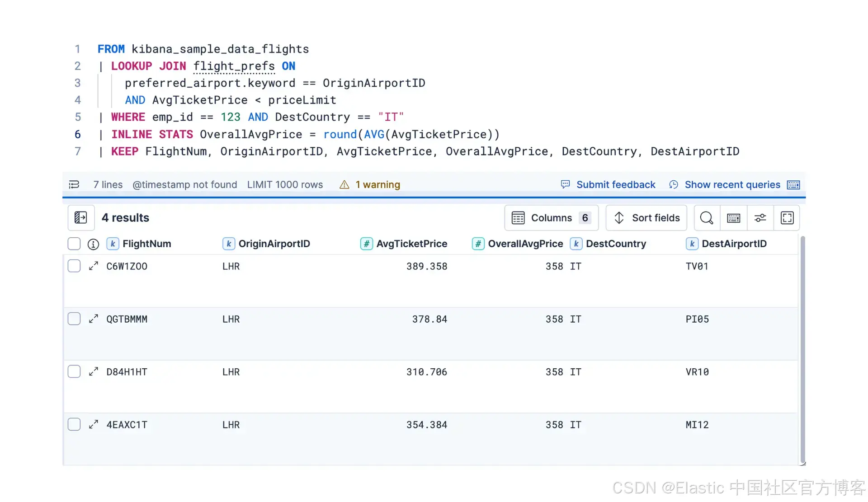The width and height of the screenshot is (868, 502).
Task: Select checkbox for the C6W1ZOO row
Action: click(x=74, y=266)
